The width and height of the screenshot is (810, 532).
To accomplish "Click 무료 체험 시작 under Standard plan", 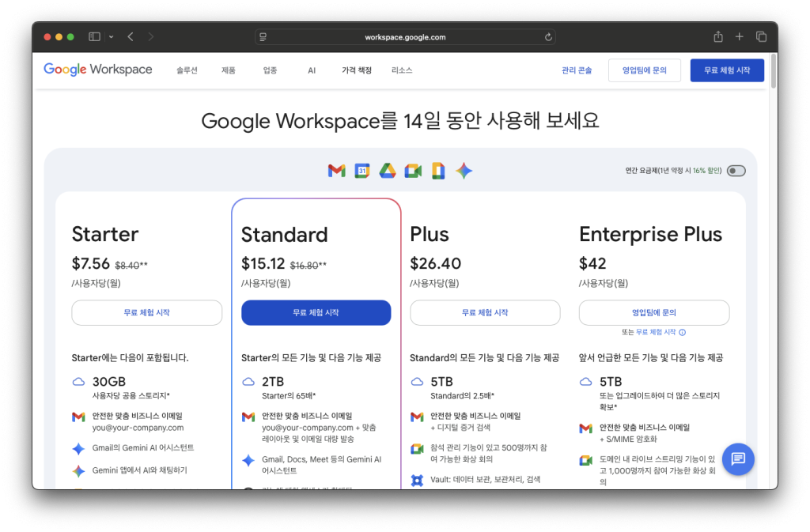I will pos(316,312).
